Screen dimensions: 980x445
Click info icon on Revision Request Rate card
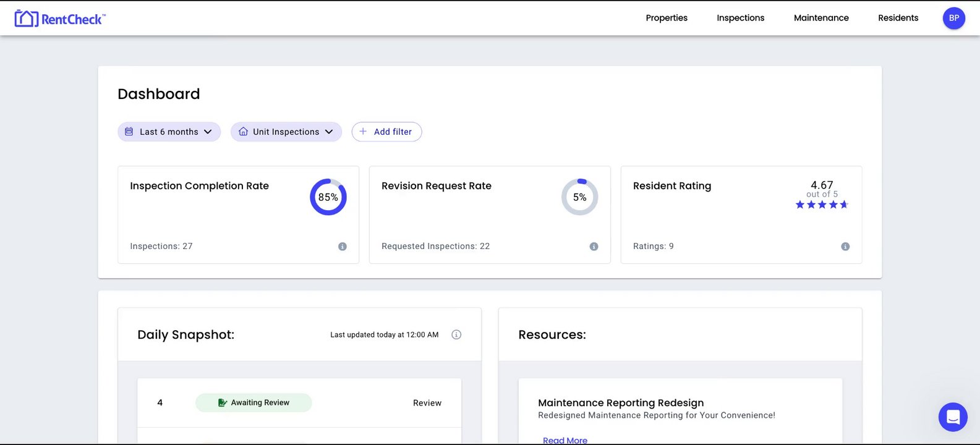594,247
